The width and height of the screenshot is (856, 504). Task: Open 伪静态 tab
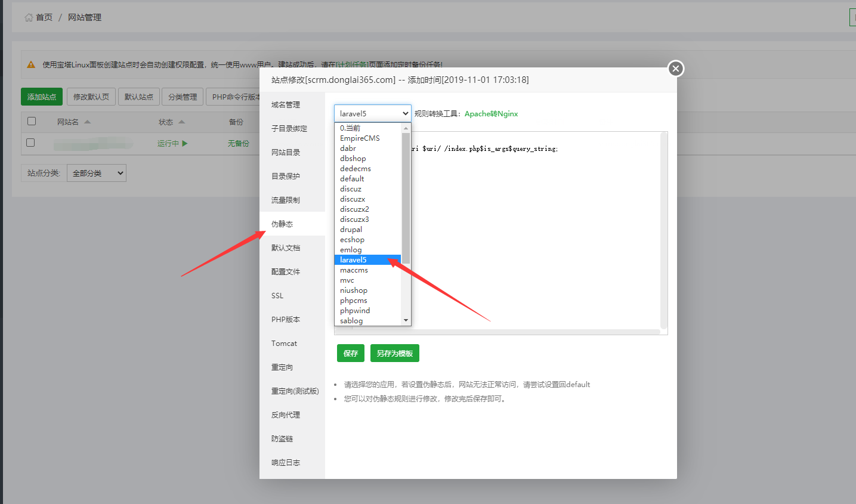(292, 224)
